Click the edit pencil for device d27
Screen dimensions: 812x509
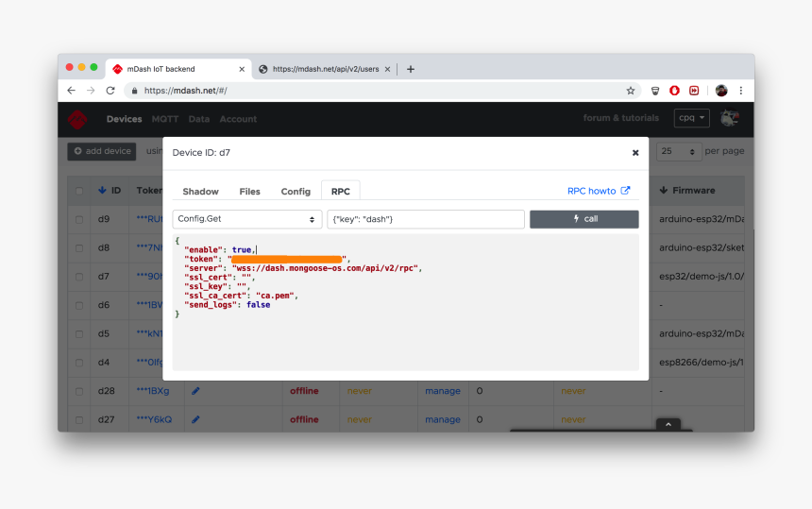(195, 419)
